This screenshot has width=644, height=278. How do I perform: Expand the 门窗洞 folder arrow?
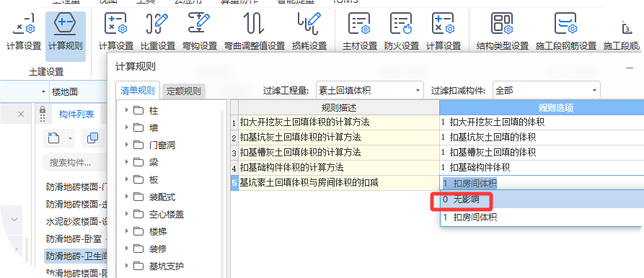[x=126, y=145]
